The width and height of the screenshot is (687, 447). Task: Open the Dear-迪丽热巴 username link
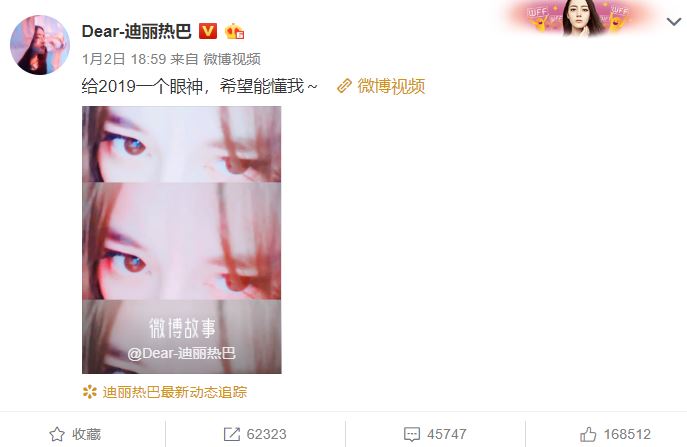[x=136, y=31]
